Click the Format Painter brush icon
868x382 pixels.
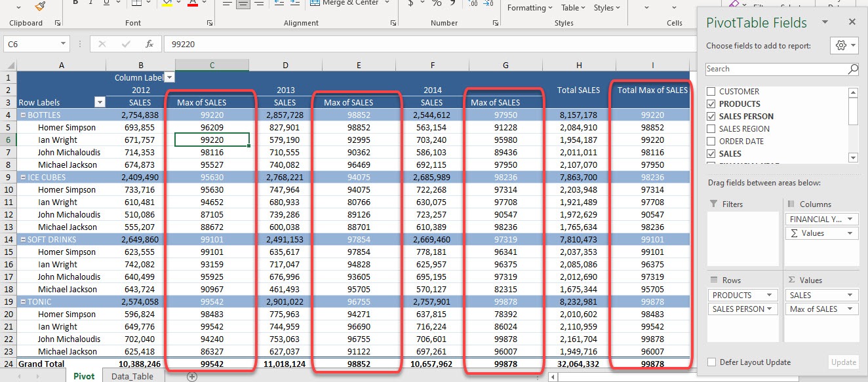point(40,5)
